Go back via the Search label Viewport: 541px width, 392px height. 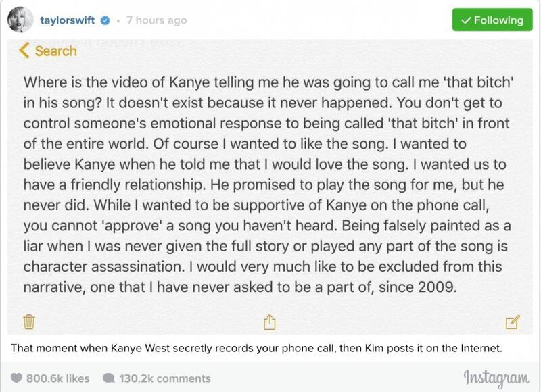[56, 51]
